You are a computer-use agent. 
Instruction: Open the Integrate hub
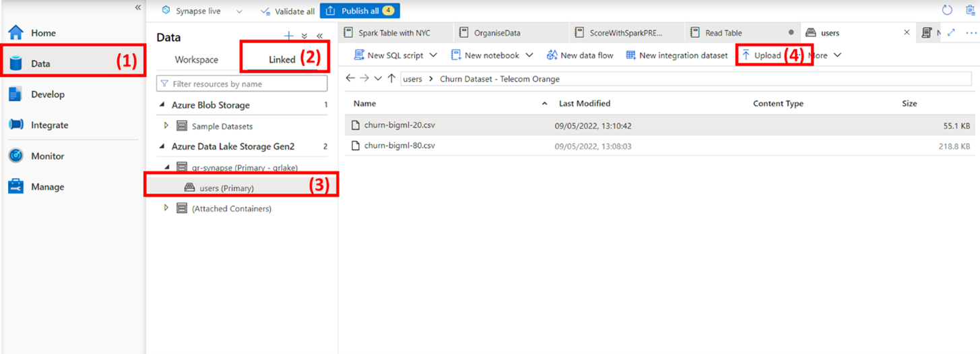[49, 125]
